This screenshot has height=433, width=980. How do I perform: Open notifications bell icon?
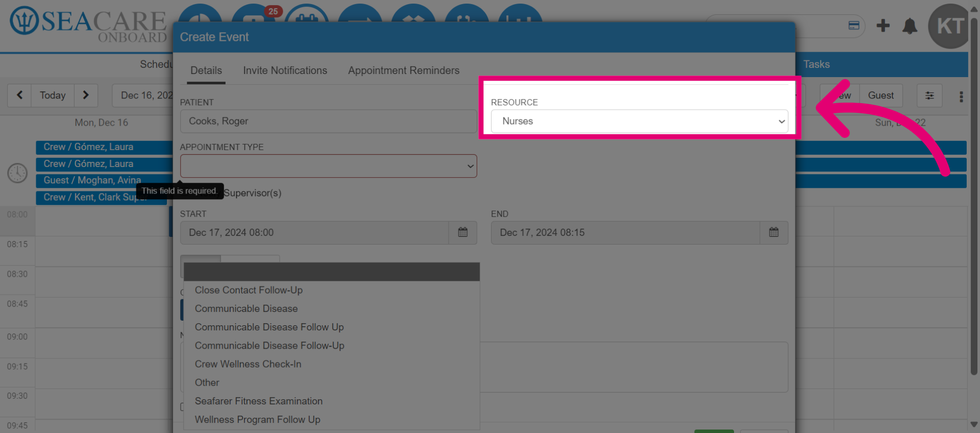pyautogui.click(x=910, y=26)
